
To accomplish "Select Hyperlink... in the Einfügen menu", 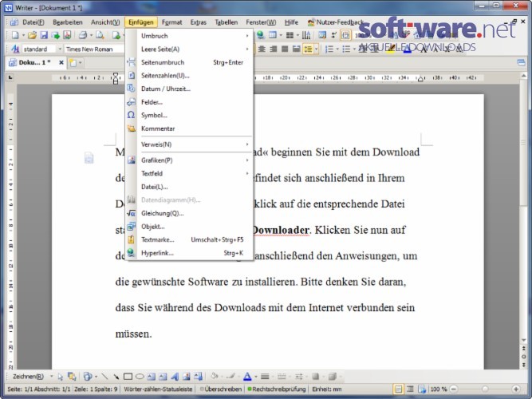I will pos(189,253).
